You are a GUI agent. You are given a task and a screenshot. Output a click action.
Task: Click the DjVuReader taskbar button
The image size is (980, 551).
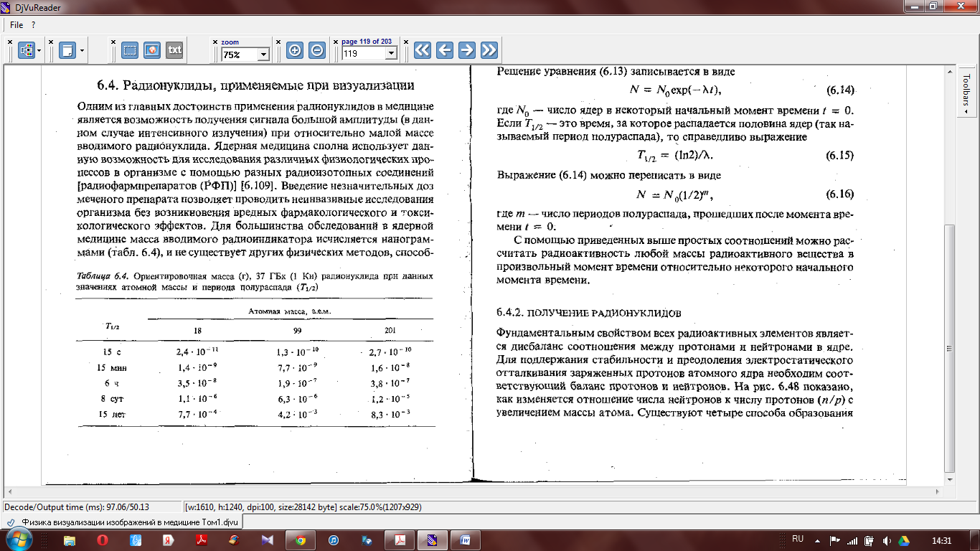point(432,540)
